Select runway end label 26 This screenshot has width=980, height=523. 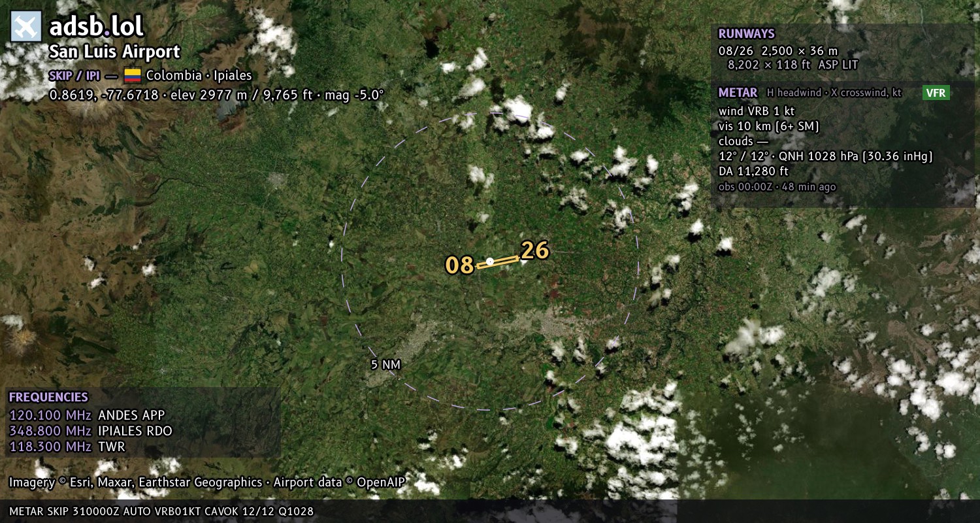(535, 250)
